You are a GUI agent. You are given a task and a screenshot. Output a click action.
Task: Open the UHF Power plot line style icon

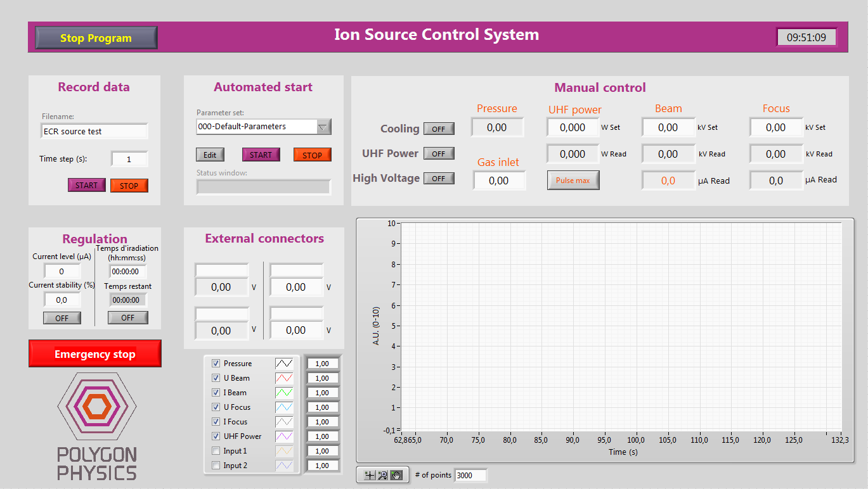[284, 436]
